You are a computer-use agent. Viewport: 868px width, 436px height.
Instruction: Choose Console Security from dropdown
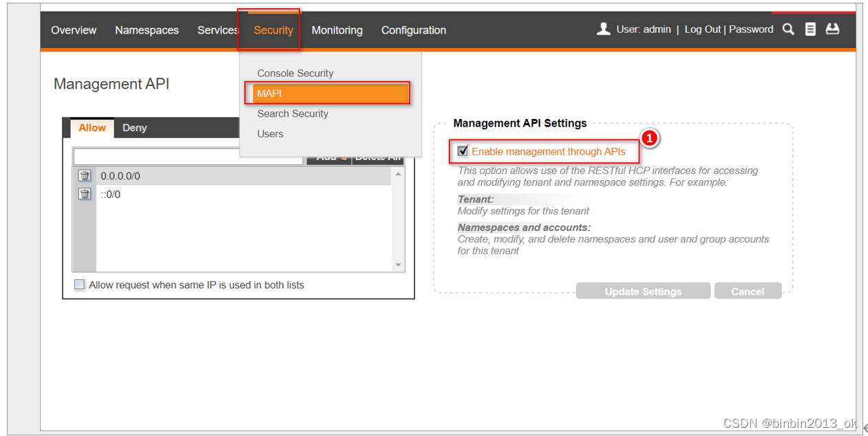[x=295, y=73]
